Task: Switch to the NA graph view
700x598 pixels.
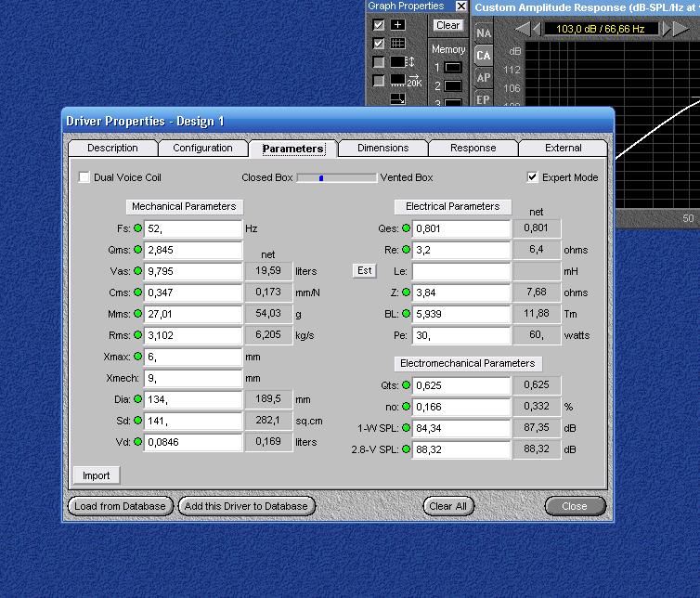Action: tap(484, 33)
